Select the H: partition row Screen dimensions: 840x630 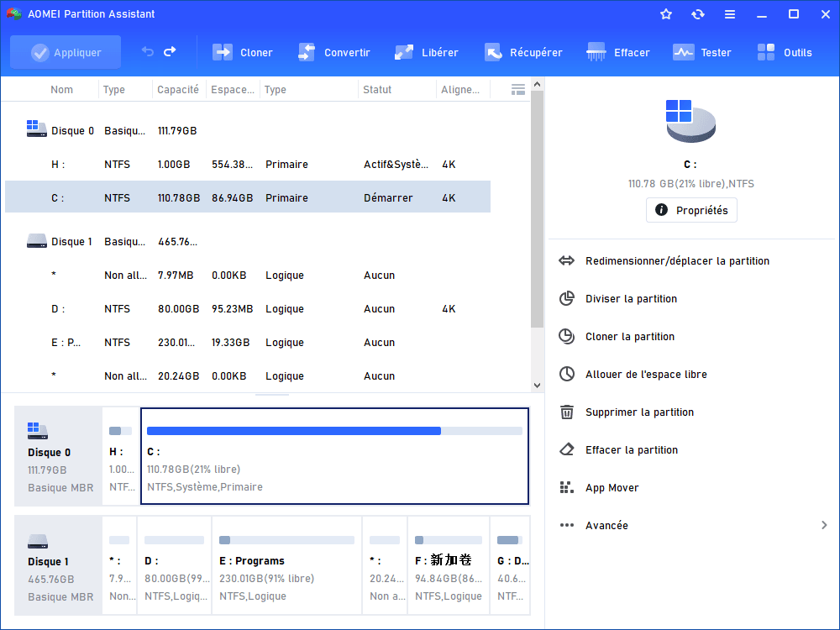pyautogui.click(x=248, y=165)
